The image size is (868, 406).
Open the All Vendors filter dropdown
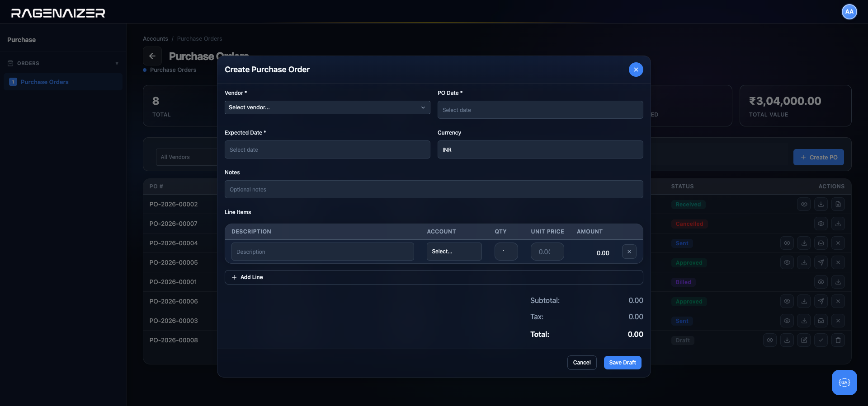pos(186,157)
